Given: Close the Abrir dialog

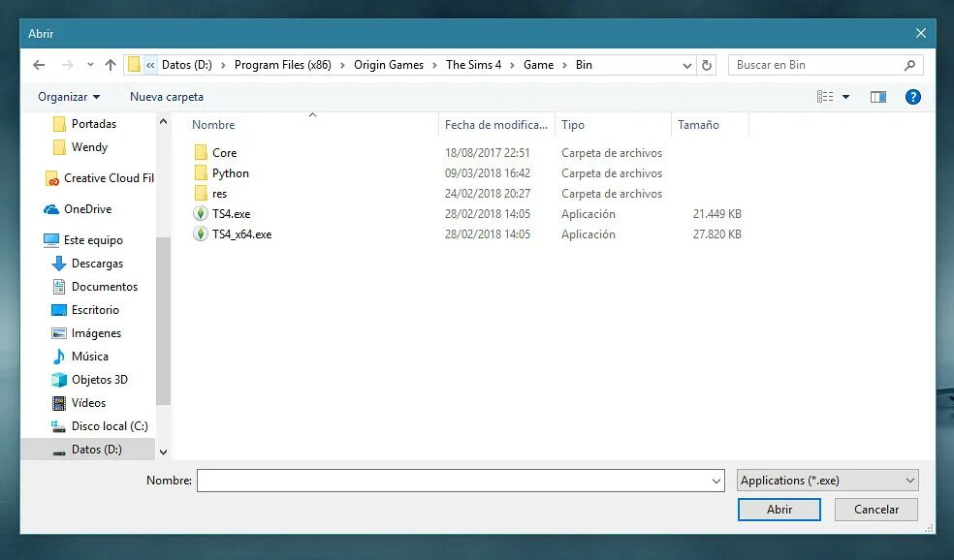Looking at the screenshot, I should [921, 34].
